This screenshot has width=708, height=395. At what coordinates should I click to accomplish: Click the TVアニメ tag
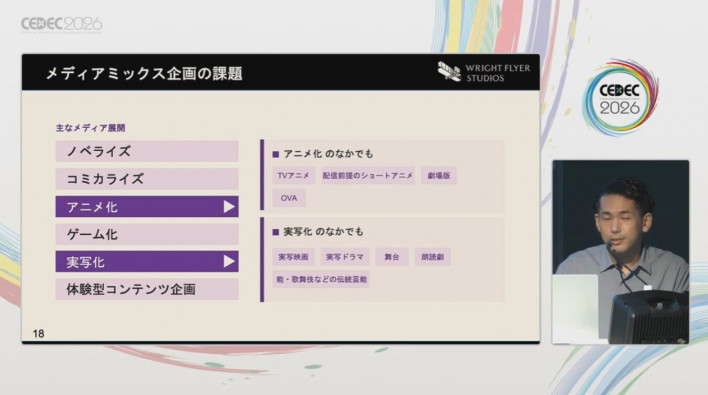pos(293,176)
